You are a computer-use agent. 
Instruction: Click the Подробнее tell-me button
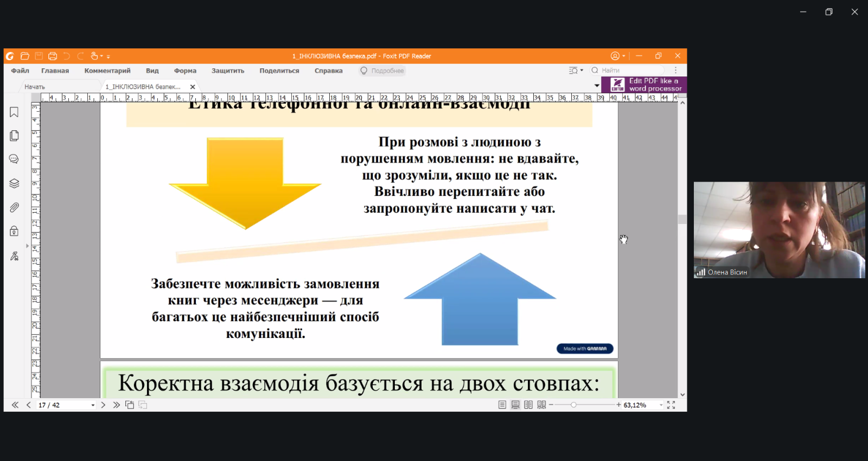382,71
